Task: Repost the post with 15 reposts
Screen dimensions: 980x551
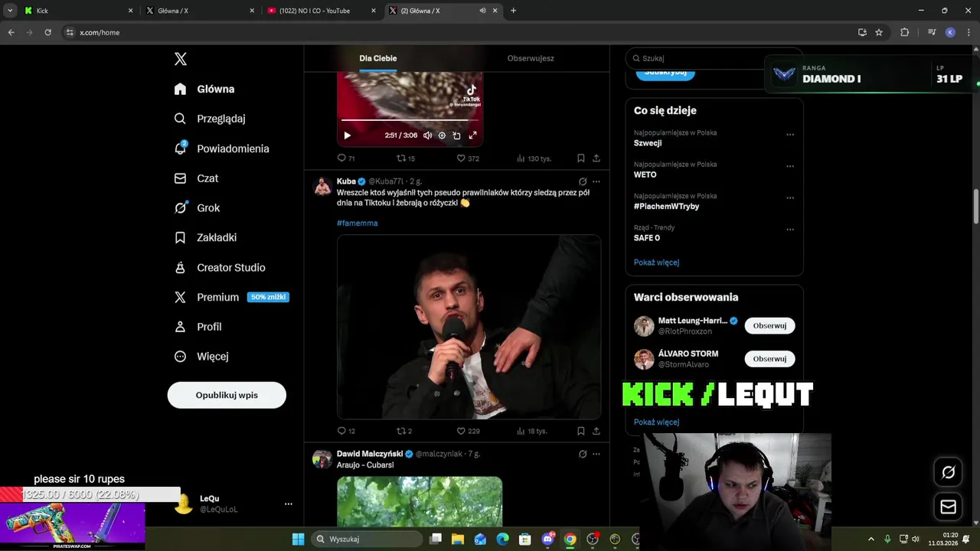Action: [405, 158]
